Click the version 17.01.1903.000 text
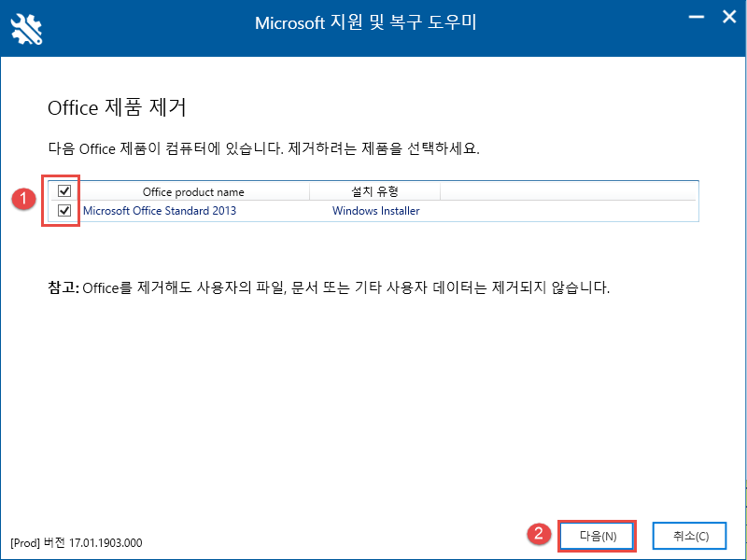 click(x=77, y=542)
